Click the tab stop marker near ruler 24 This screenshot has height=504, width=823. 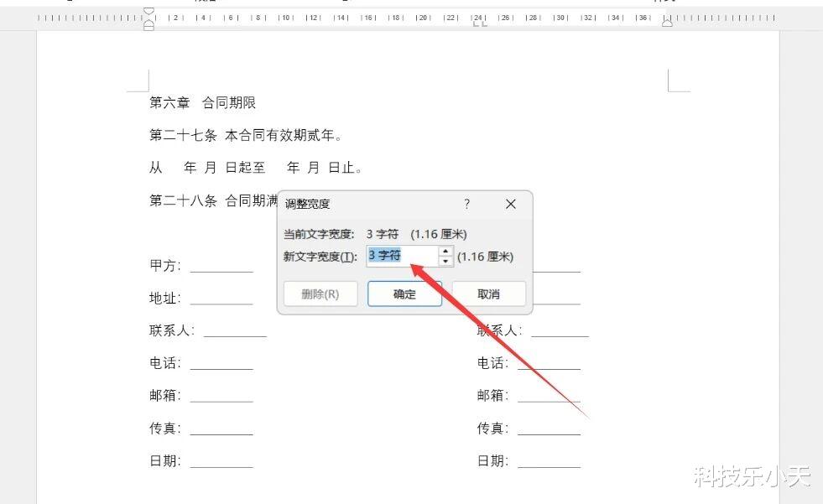pos(480,23)
